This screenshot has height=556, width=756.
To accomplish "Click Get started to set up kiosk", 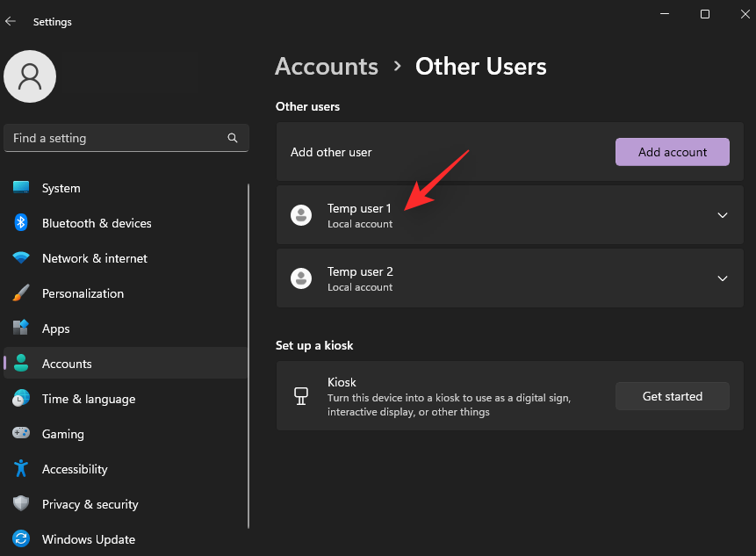I will (672, 395).
